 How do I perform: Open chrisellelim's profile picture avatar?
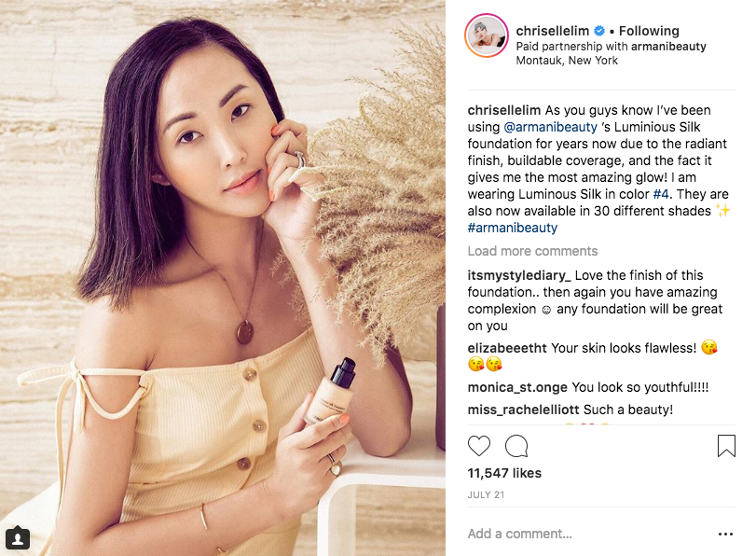click(487, 35)
